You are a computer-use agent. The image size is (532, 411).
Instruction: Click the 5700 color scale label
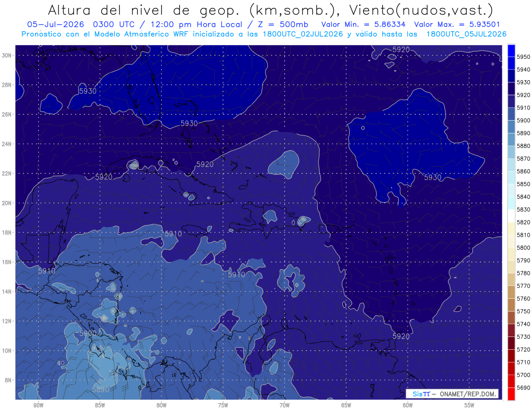click(x=524, y=375)
